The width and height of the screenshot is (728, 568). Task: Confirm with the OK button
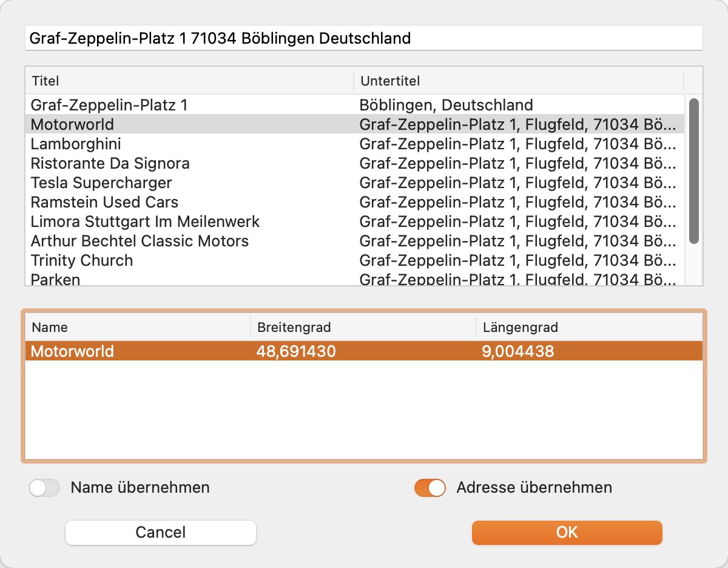click(567, 533)
